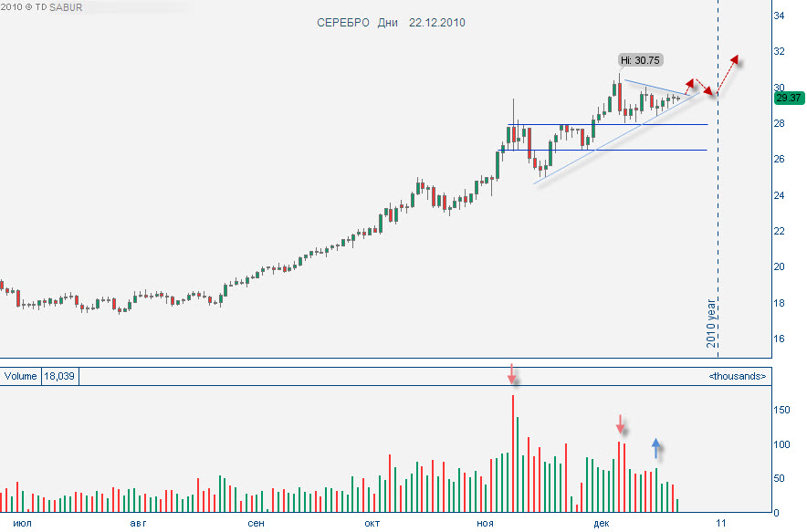This screenshot has width=807, height=532.
Task: Click the large red upward arrow at chart right
Action: (728, 76)
